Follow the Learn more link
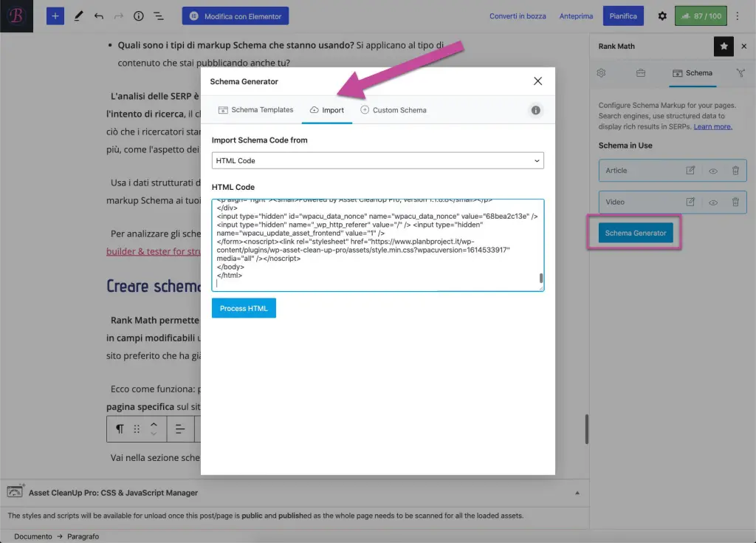This screenshot has width=756, height=543. 712,126
